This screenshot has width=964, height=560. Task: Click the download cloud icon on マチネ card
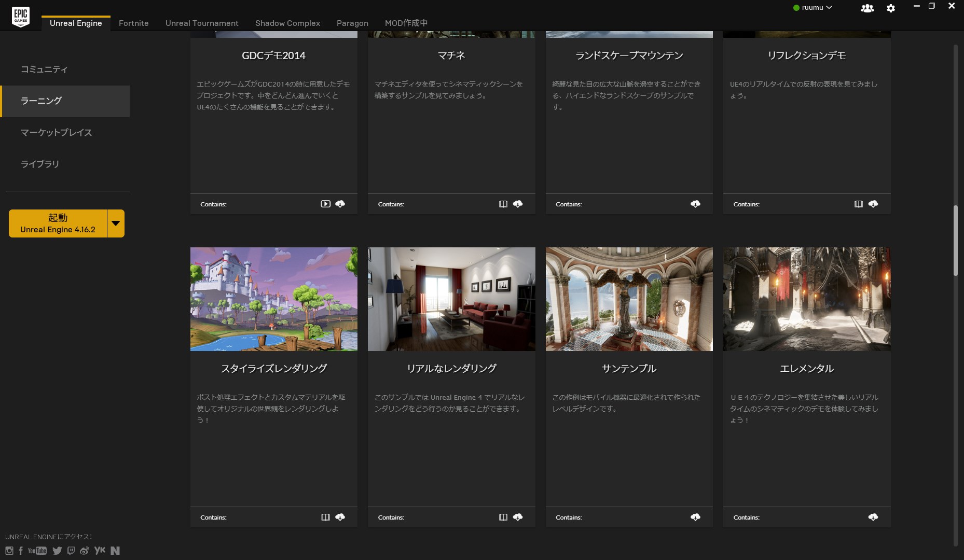pyautogui.click(x=518, y=204)
